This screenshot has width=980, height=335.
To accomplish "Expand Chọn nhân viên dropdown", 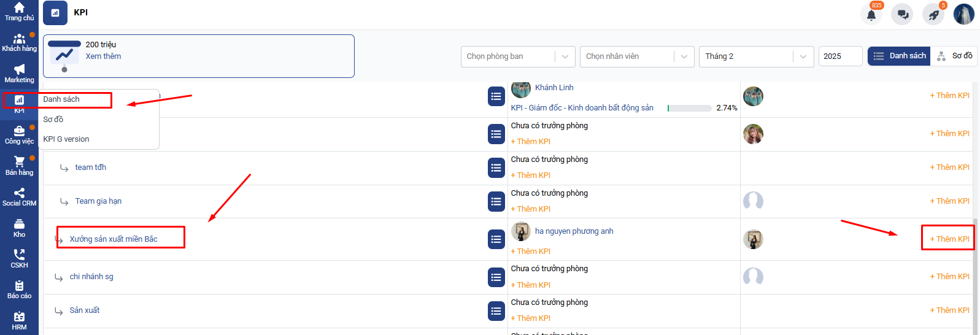I will coord(636,56).
